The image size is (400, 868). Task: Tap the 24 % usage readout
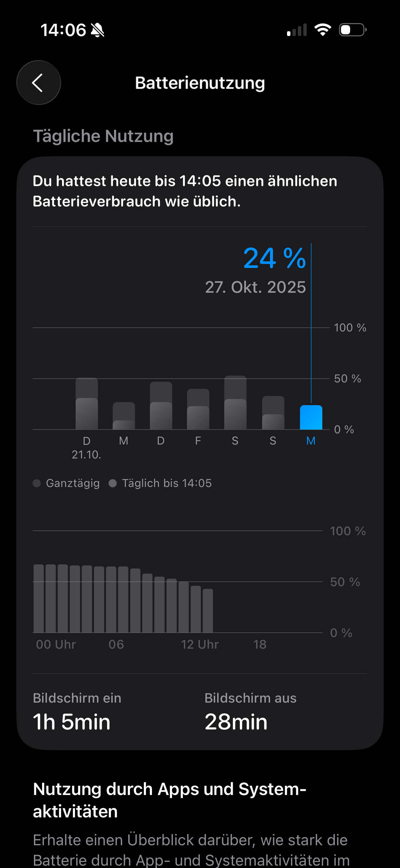[x=274, y=258]
